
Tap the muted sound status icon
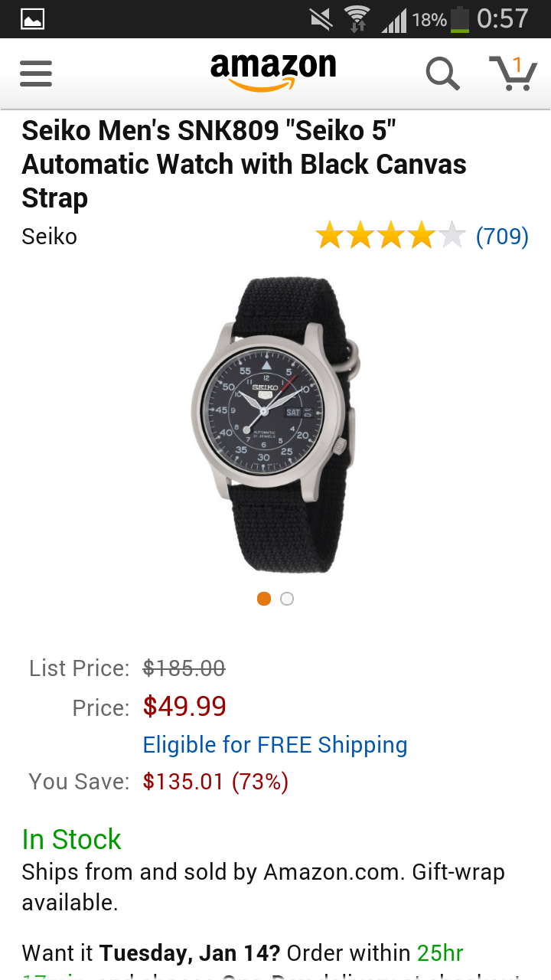[321, 19]
